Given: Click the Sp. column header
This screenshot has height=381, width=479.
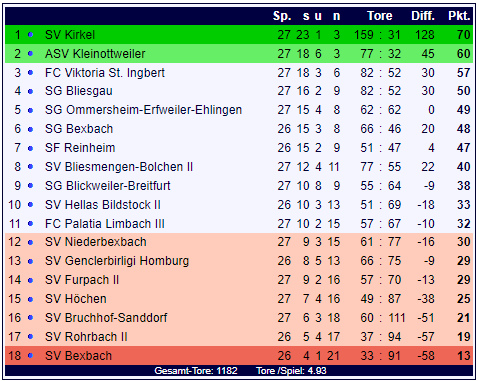Looking at the screenshot, I should click(282, 16).
